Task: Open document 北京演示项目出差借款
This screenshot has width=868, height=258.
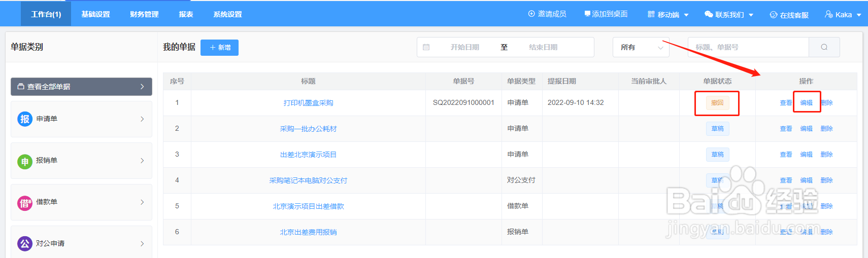Action: [308, 206]
